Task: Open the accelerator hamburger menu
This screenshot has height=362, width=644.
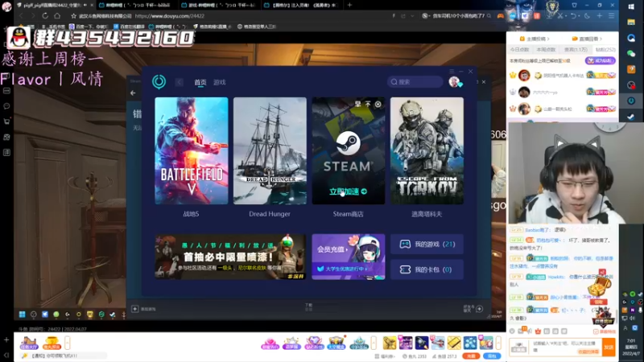Action: 452,72
